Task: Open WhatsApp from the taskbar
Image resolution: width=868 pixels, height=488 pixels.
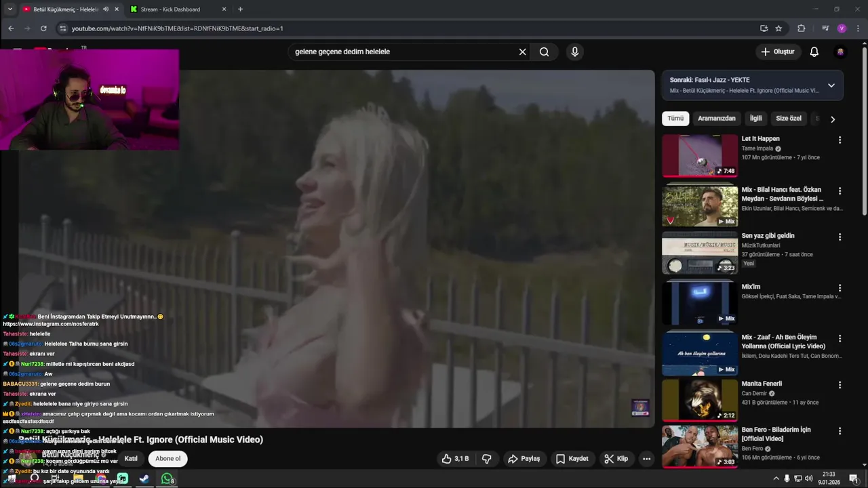Action: [x=167, y=479]
